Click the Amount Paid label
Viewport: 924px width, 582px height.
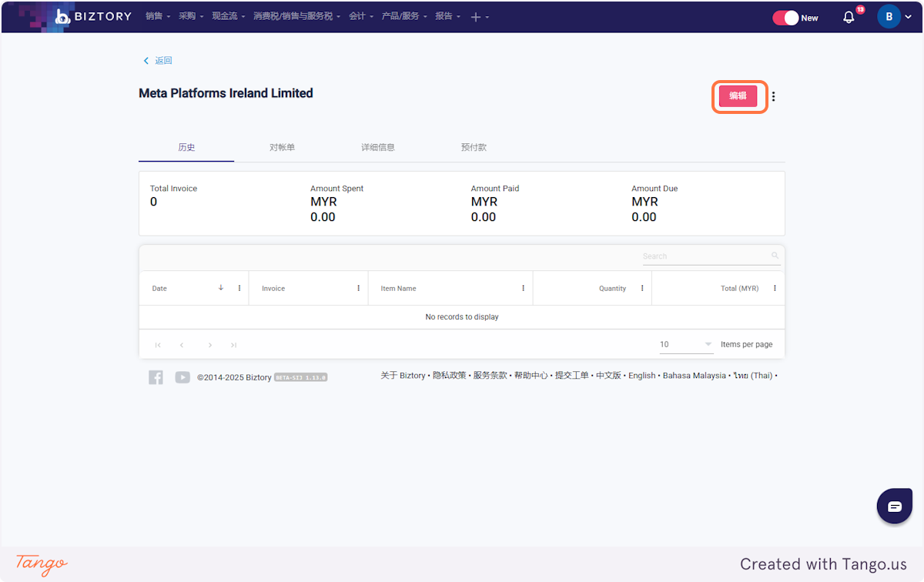coord(495,189)
